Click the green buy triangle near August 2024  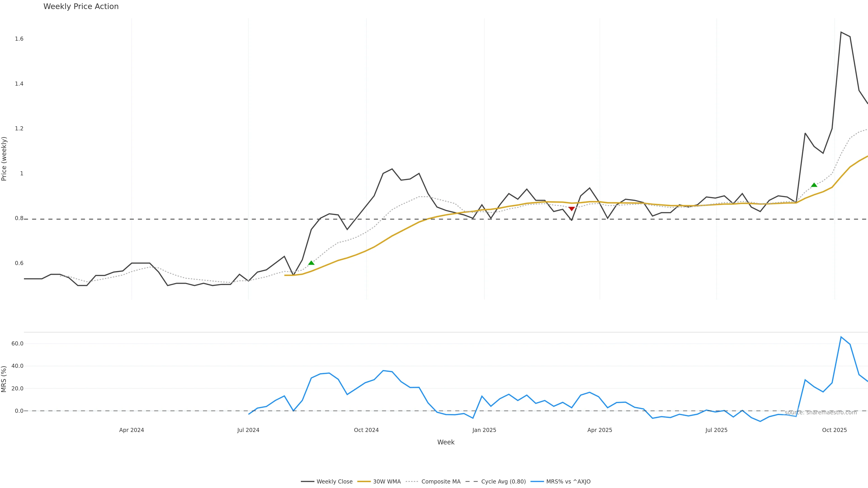[x=311, y=263]
